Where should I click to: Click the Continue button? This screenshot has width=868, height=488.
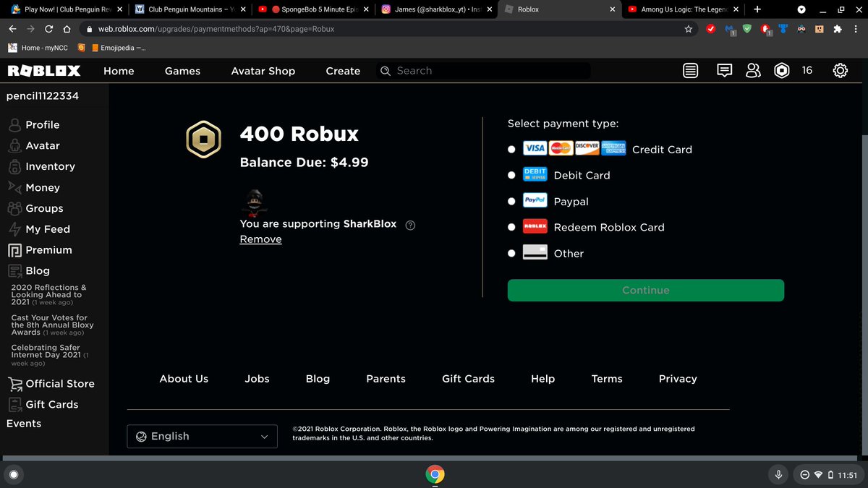tap(645, 290)
